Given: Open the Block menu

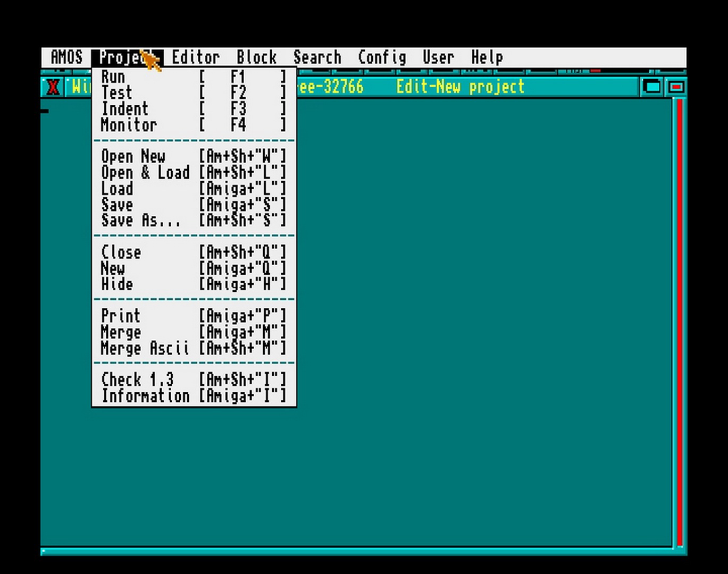Looking at the screenshot, I should pos(256,57).
